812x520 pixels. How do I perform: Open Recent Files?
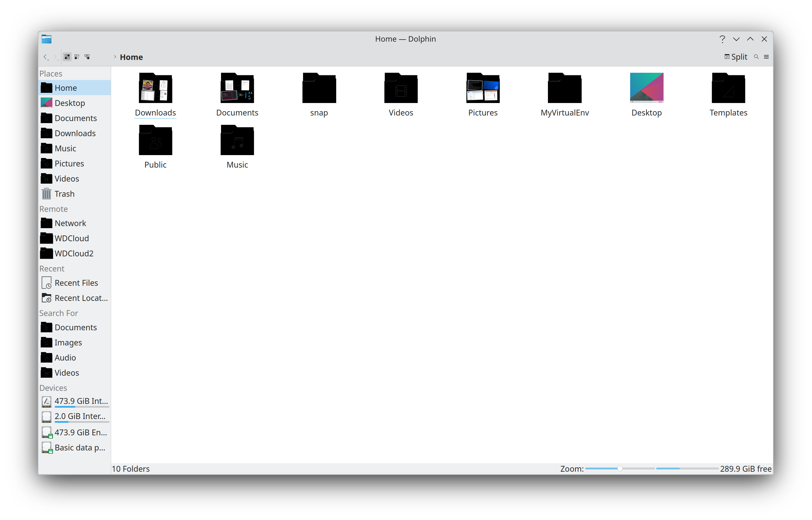pyautogui.click(x=74, y=283)
